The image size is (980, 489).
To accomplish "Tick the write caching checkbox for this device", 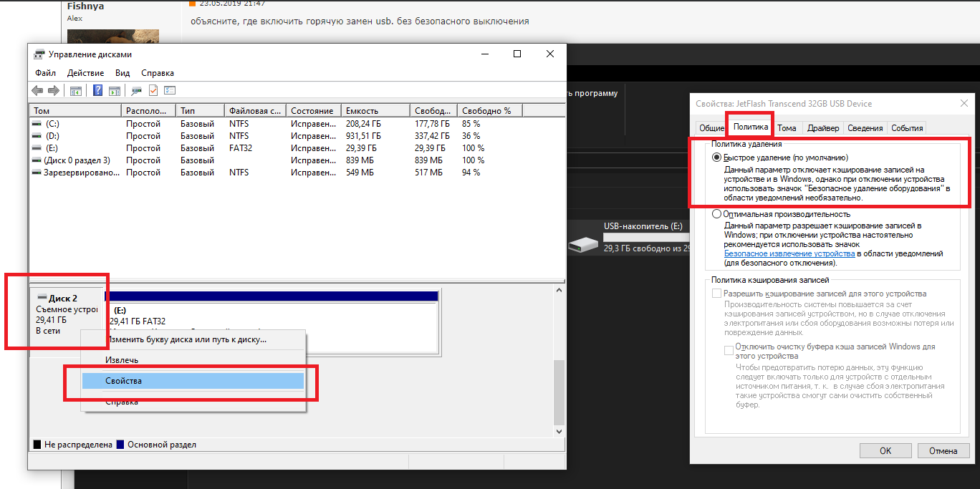I will (716, 294).
